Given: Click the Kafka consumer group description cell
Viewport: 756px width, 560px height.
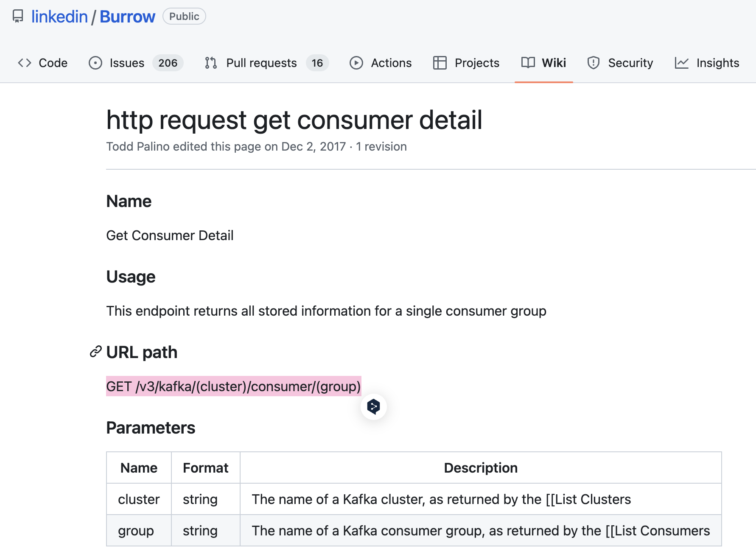Looking at the screenshot, I should pyautogui.click(x=481, y=530).
